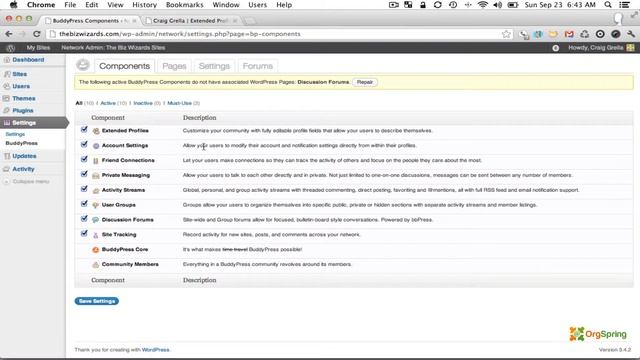Image resolution: width=640 pixels, height=360 pixels.
Task: Filter components by Active link
Action: (108, 103)
